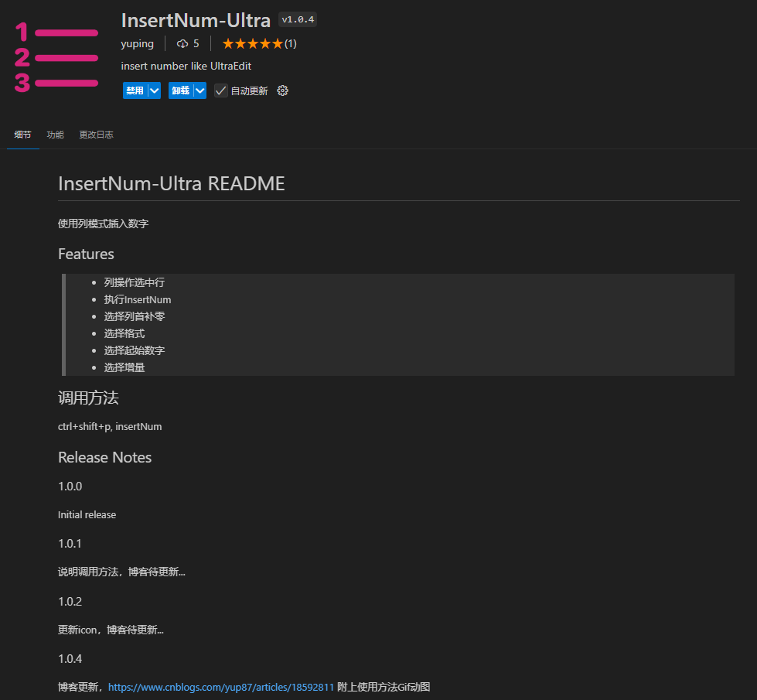
Task: Click the 选择增量 bullet
Action: click(124, 367)
